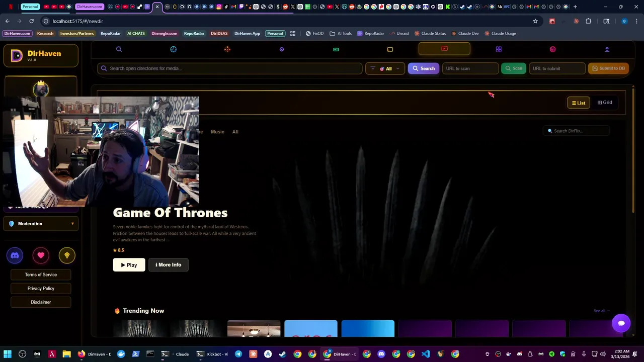Screen dimensions: 644x362
Task: Select the purple target nav icon
Action: [282, 49]
